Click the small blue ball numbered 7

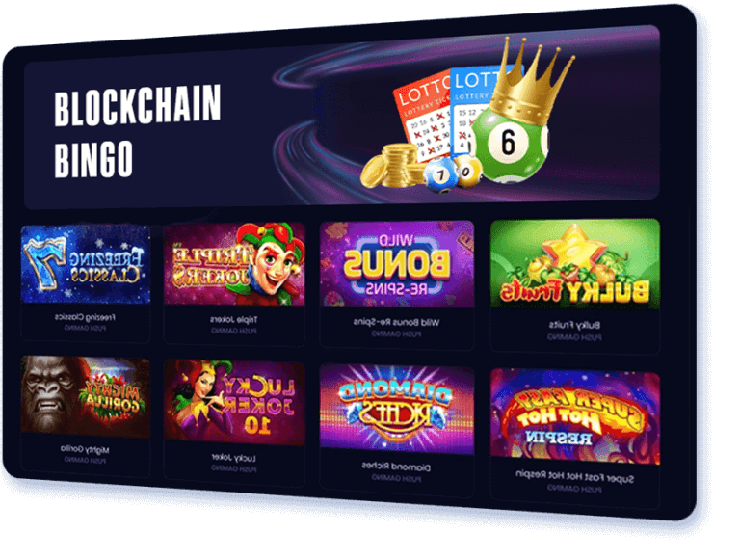point(439,175)
